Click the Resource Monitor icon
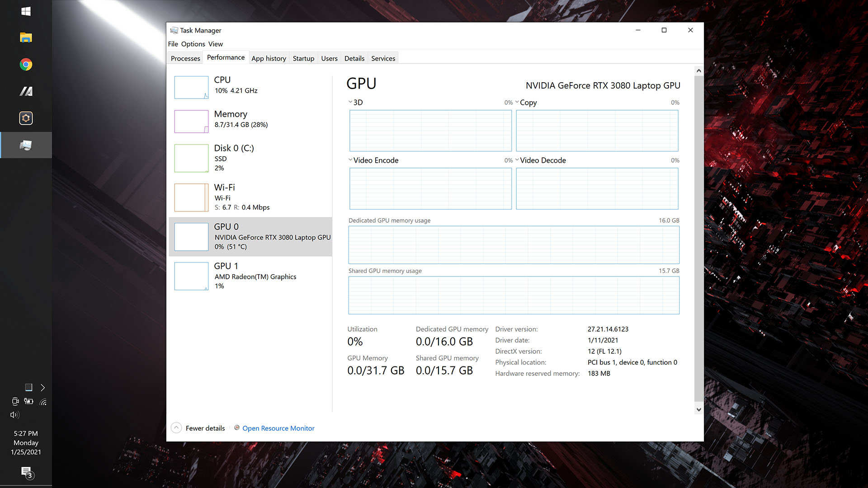 pyautogui.click(x=237, y=427)
